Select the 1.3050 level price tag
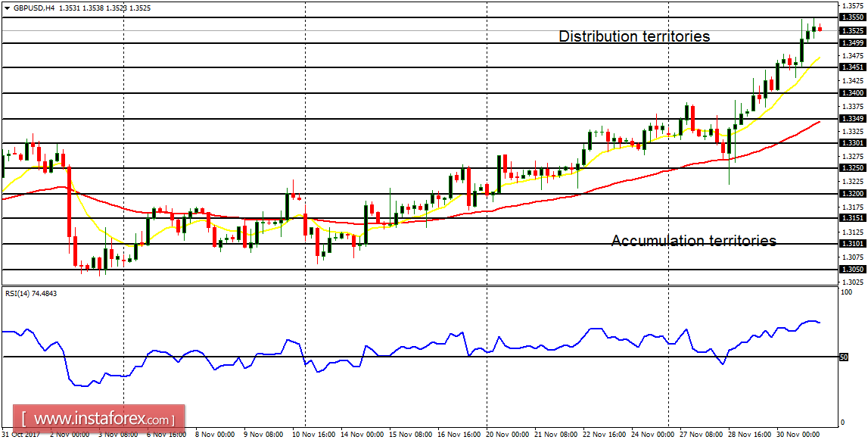868x443 pixels. coord(853,269)
